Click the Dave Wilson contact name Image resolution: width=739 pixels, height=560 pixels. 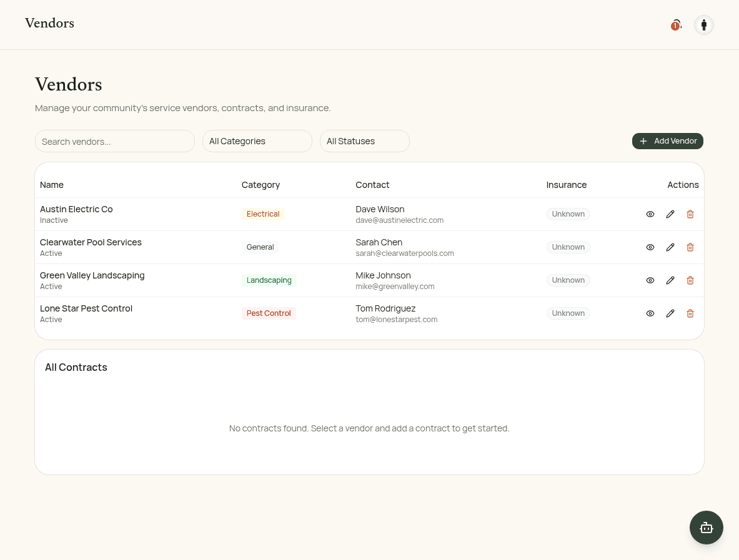point(380,209)
